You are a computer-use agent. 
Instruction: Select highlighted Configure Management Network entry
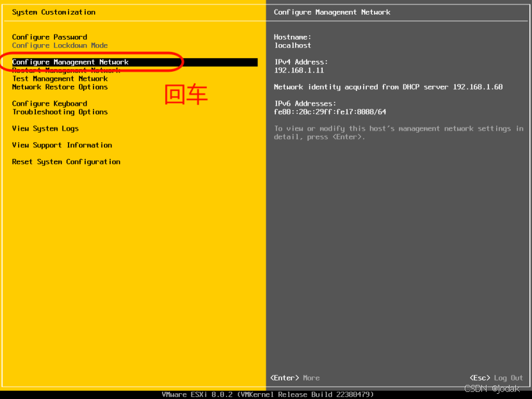coord(134,62)
